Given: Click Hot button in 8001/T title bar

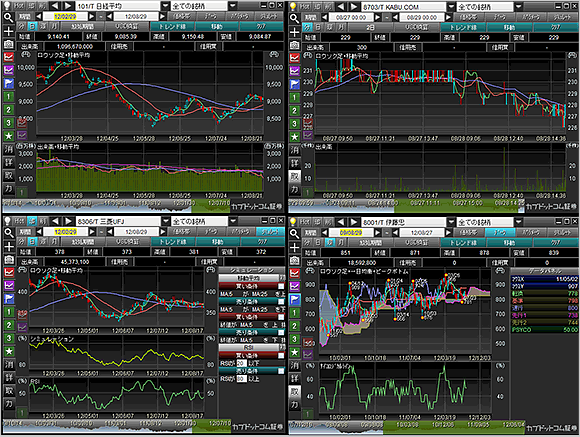Looking at the screenshot, I should 304,222.
